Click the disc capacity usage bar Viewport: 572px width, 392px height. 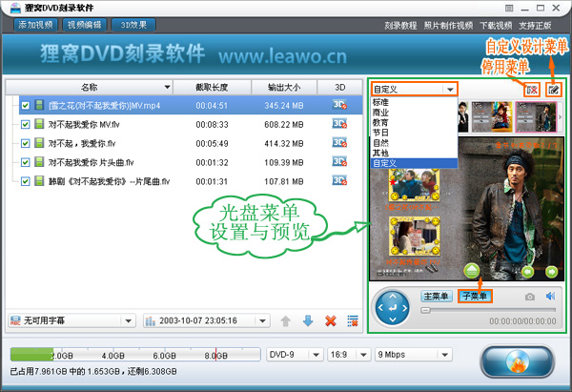pyautogui.click(x=135, y=355)
